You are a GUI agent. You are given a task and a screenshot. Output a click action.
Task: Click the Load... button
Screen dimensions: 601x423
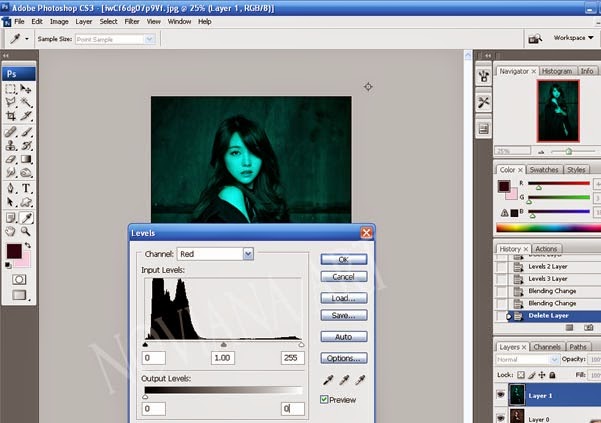(x=344, y=298)
